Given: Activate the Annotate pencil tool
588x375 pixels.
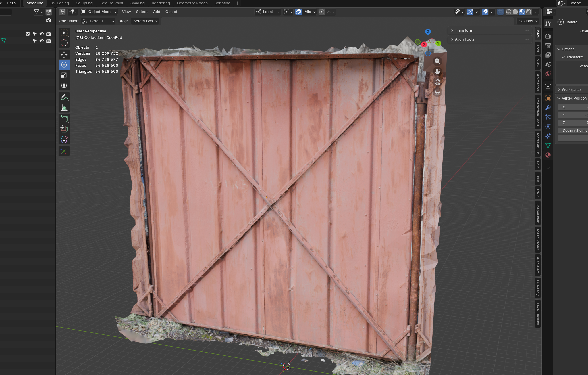Looking at the screenshot, I should click(x=64, y=97).
